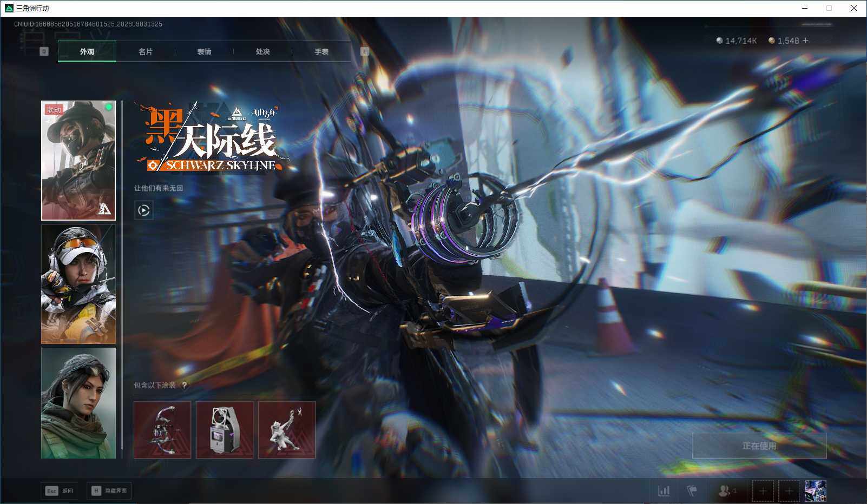Image resolution: width=867 pixels, height=504 pixels.
Task: Click the first empty squad invite slot
Action: pos(763,490)
